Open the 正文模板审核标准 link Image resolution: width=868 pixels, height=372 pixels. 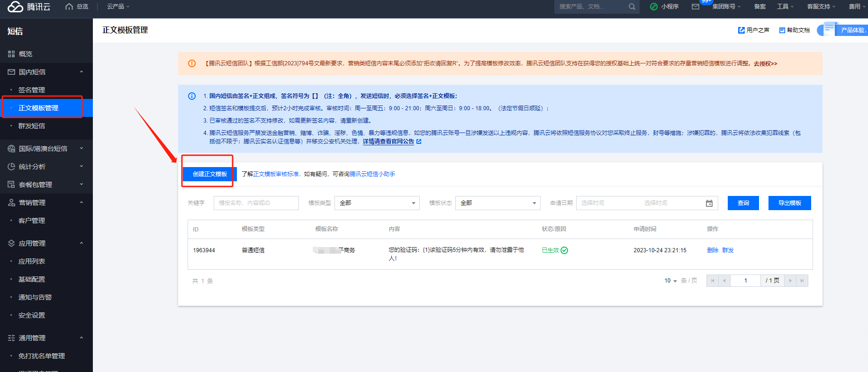276,174
